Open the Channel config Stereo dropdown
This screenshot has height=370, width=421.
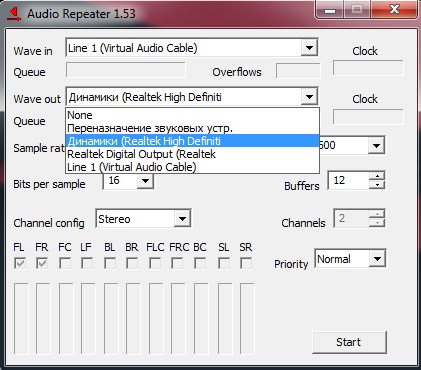pyautogui.click(x=182, y=219)
